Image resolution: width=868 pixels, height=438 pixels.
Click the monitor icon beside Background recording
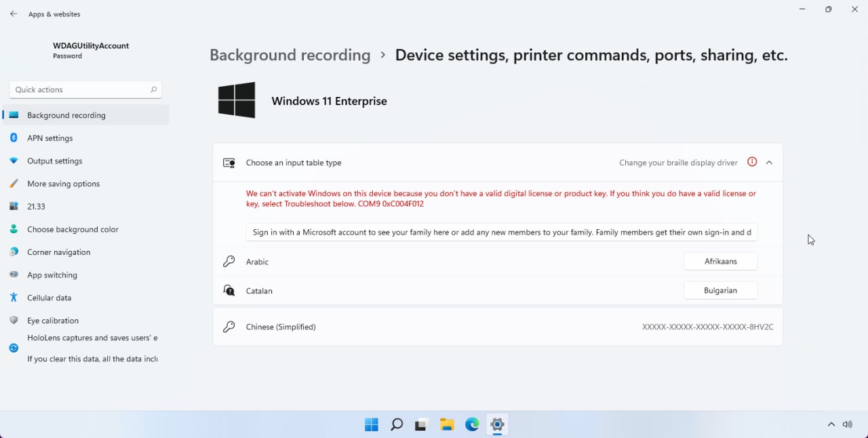(x=14, y=115)
